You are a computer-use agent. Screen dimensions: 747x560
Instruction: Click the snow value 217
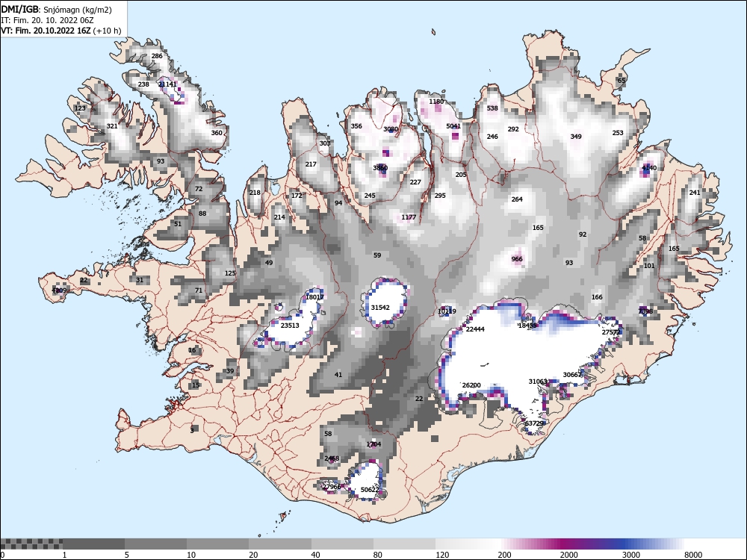click(311, 164)
